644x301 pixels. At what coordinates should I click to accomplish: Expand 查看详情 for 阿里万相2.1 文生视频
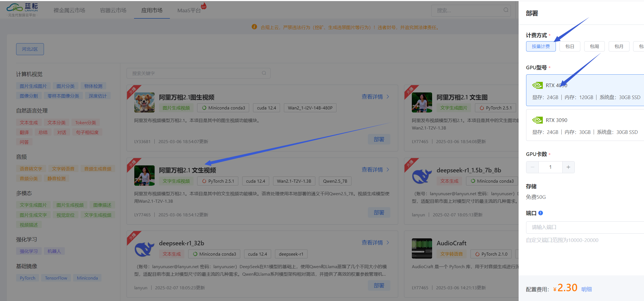[x=375, y=170]
